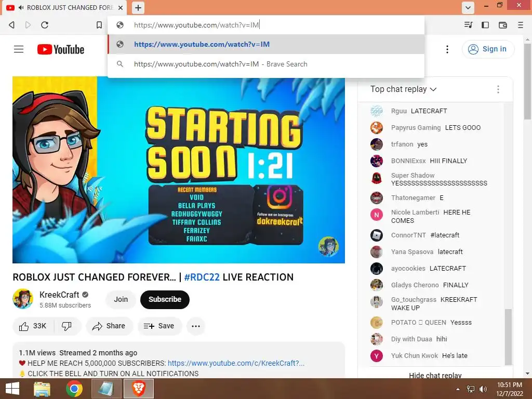The image size is (532, 399).
Task: Click Super Shadow's chat avatar
Action: point(376,178)
